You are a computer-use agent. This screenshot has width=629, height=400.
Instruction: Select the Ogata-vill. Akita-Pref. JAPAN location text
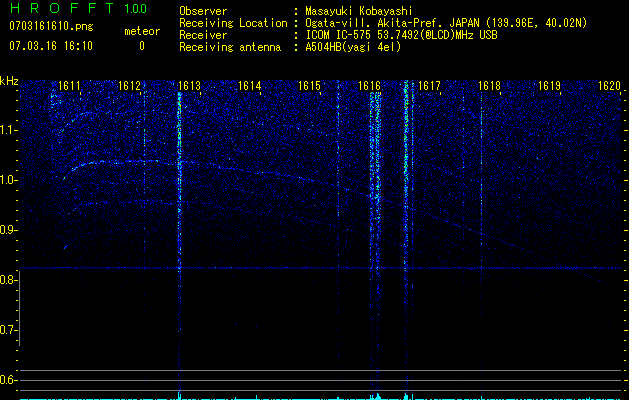coord(446,23)
